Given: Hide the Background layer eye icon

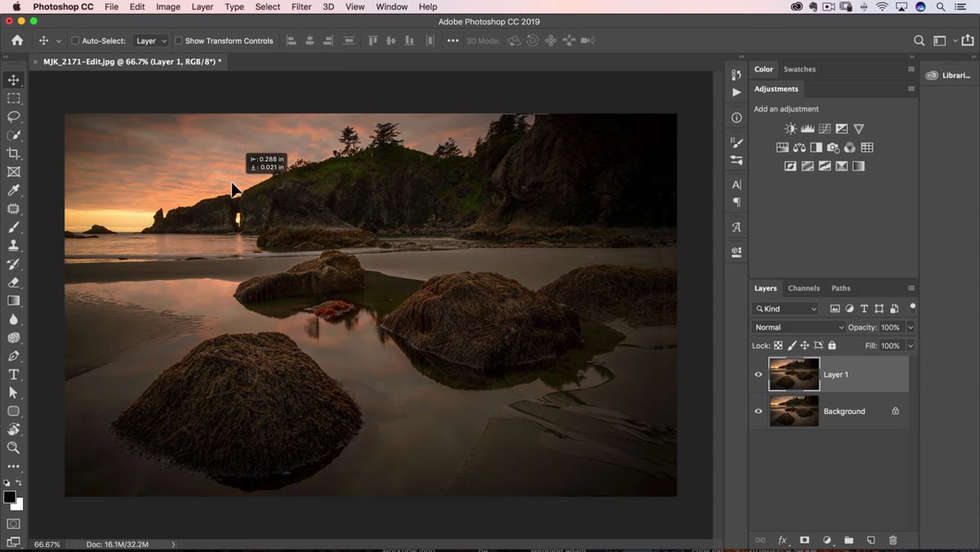Looking at the screenshot, I should pyautogui.click(x=759, y=412).
